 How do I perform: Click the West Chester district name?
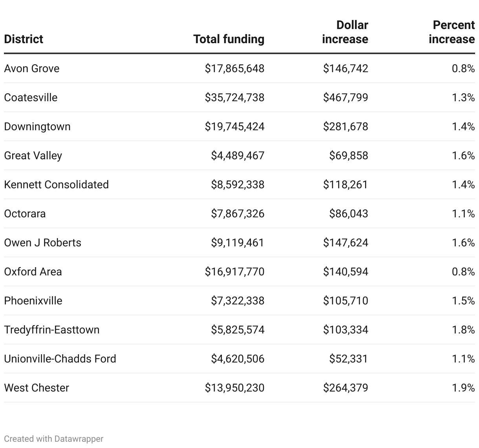click(x=37, y=388)
